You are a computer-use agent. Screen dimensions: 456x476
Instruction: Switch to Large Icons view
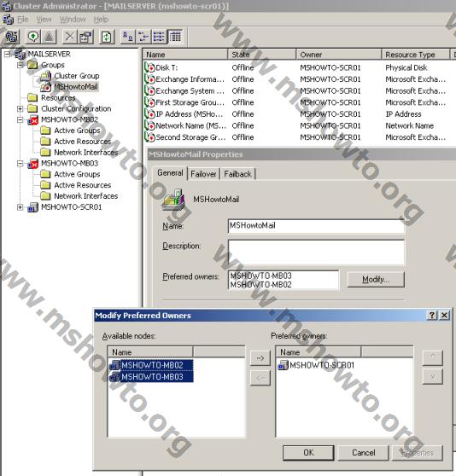click(x=127, y=37)
